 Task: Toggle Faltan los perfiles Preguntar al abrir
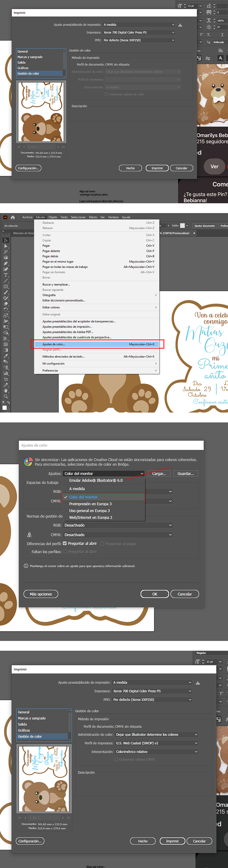click(65, 551)
